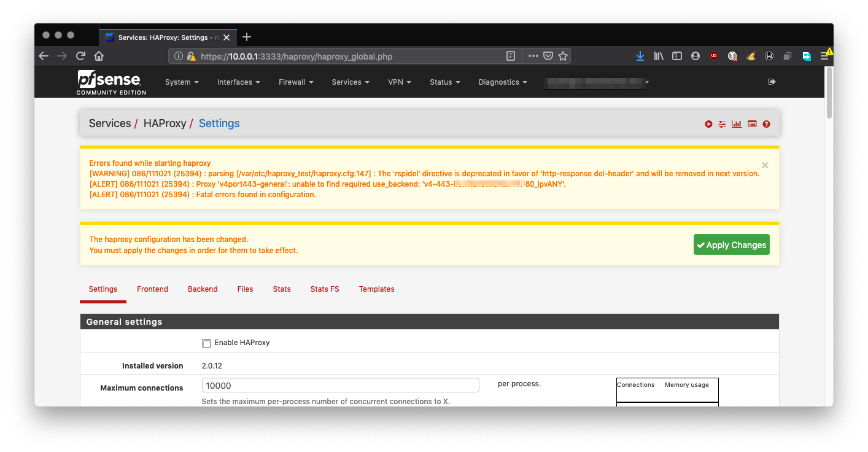The height and width of the screenshot is (452, 868).
Task: Open help via the red question mark icon
Action: coord(766,124)
